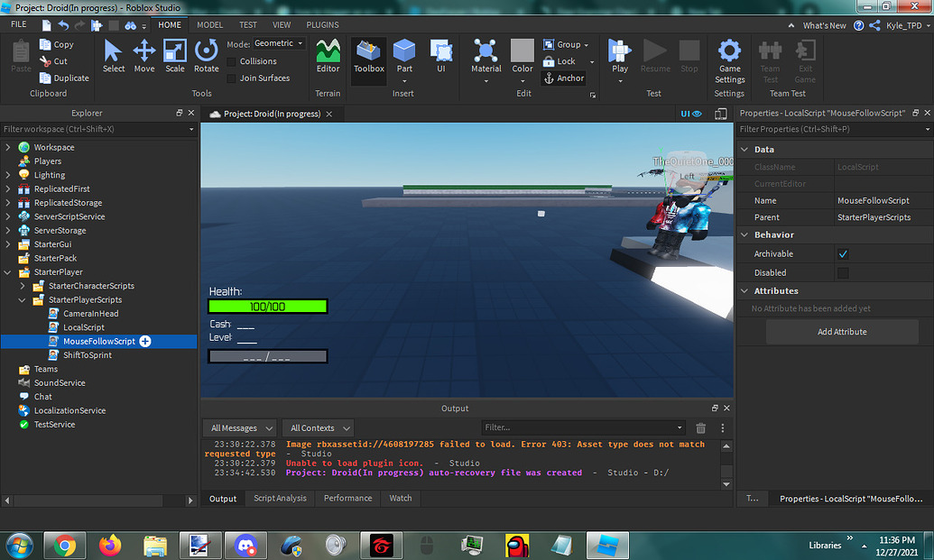Open the Script Analysis tab

click(280, 498)
